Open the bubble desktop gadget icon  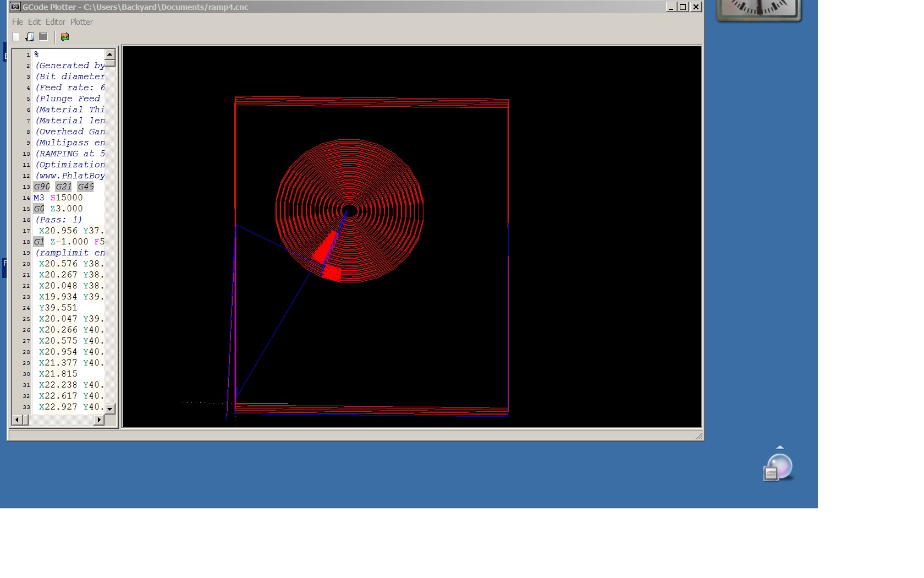click(x=778, y=467)
